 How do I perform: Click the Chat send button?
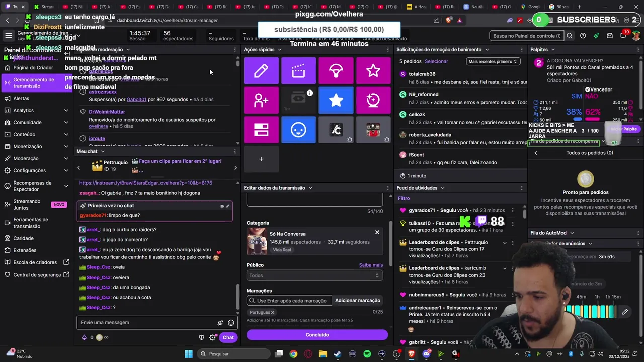228,337
